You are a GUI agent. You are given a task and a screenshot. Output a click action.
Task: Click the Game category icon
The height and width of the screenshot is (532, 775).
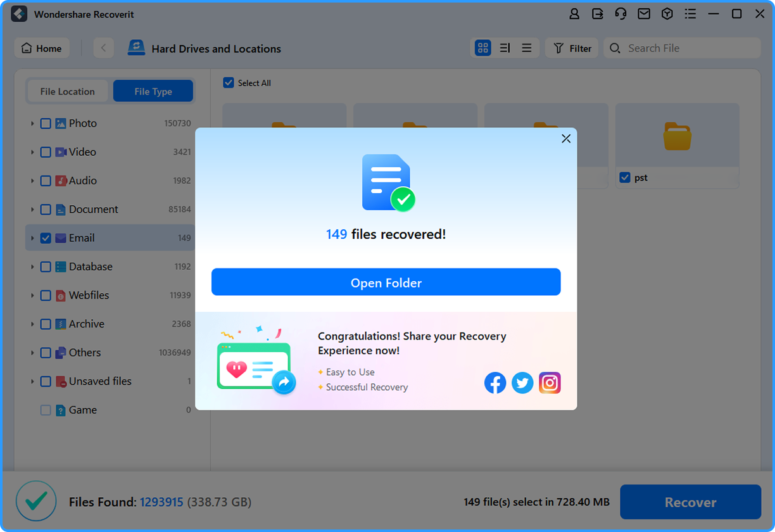pyautogui.click(x=61, y=410)
